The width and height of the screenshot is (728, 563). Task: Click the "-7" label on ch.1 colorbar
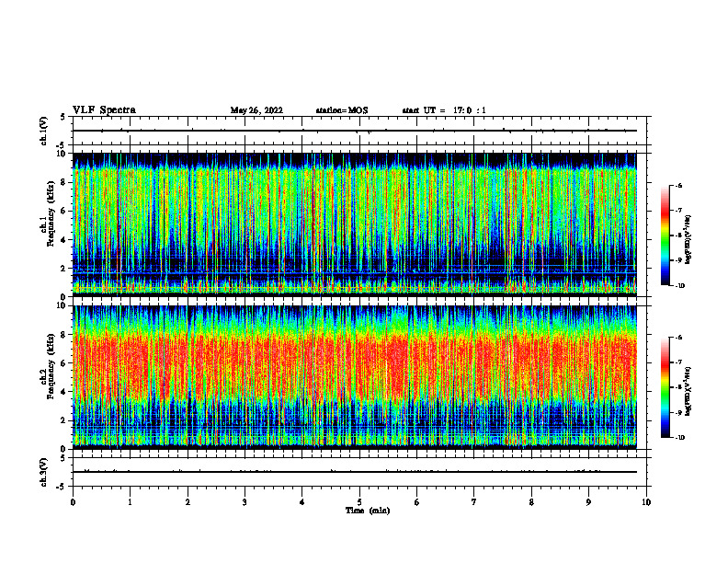(679, 211)
